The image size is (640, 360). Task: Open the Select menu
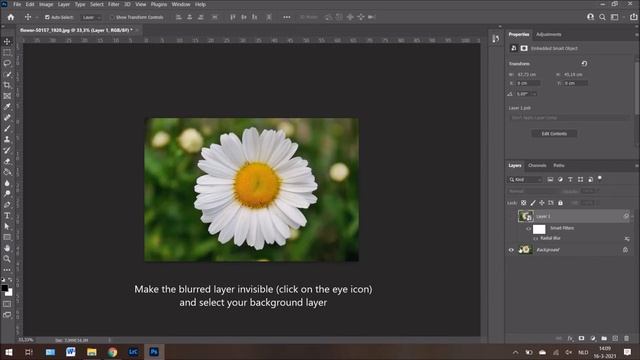[x=97, y=4]
